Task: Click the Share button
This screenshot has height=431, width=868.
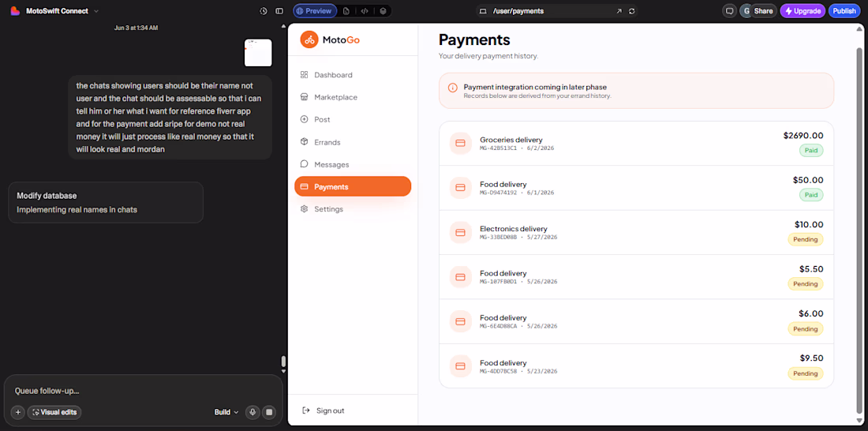Action: point(763,11)
